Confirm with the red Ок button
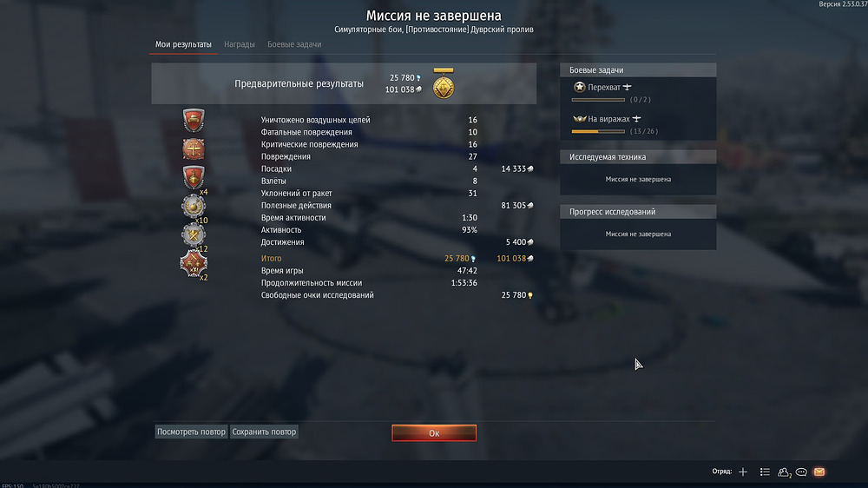 [x=434, y=433]
